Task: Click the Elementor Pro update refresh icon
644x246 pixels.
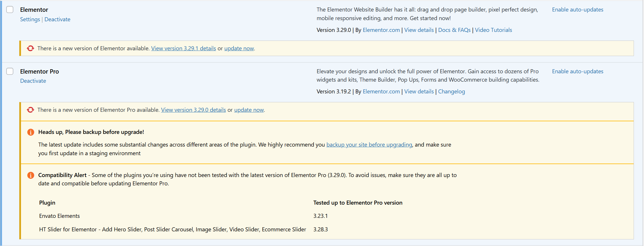Action: 30,110
